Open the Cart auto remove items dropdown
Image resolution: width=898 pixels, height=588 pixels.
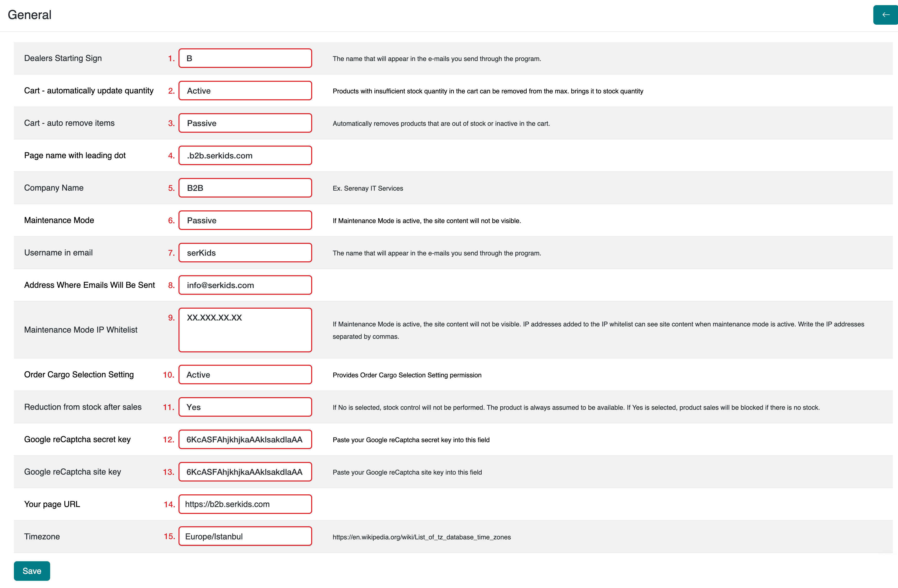(245, 123)
